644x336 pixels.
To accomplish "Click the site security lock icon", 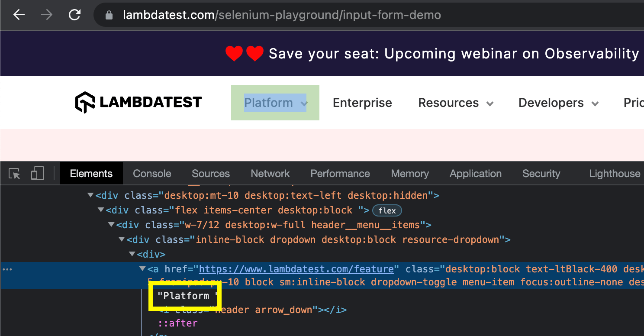I will click(x=109, y=15).
